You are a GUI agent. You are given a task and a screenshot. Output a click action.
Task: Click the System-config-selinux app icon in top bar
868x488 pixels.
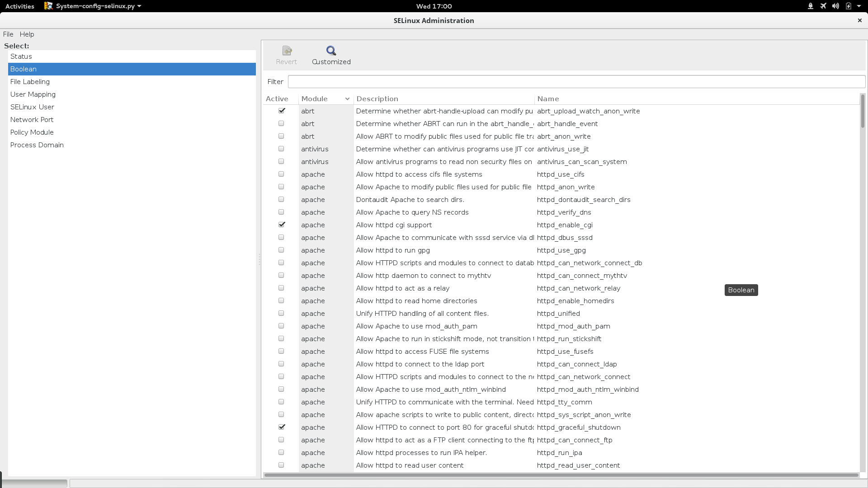click(48, 6)
